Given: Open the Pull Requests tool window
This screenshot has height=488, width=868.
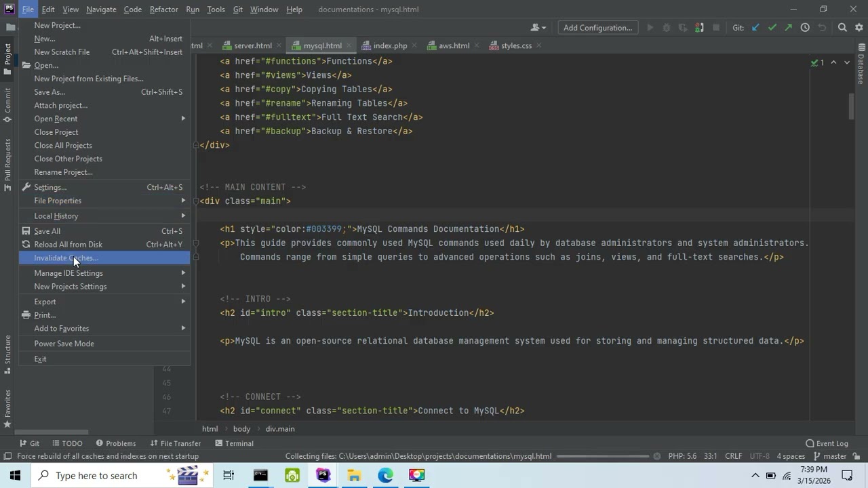Looking at the screenshot, I should point(7,164).
